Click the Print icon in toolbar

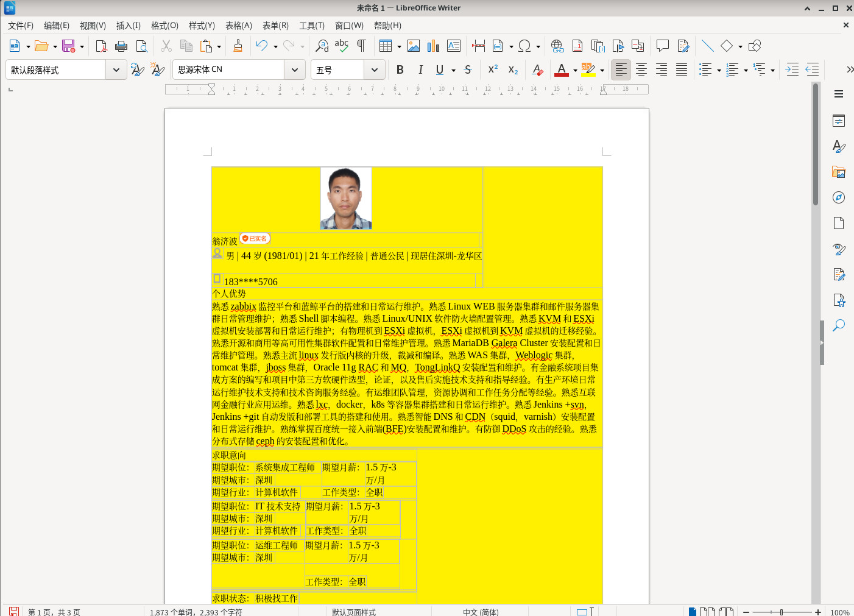point(121,46)
